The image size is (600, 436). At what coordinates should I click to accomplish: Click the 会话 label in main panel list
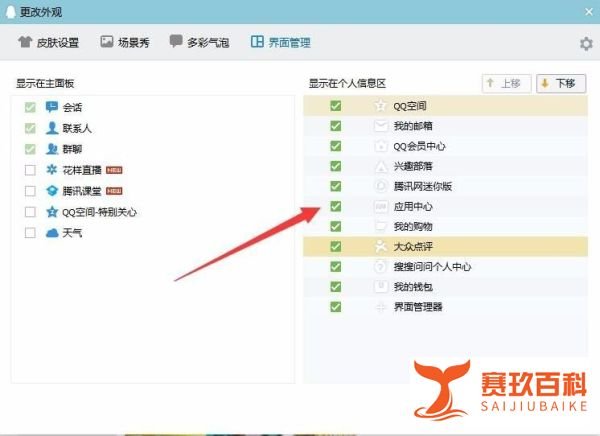click(72, 107)
